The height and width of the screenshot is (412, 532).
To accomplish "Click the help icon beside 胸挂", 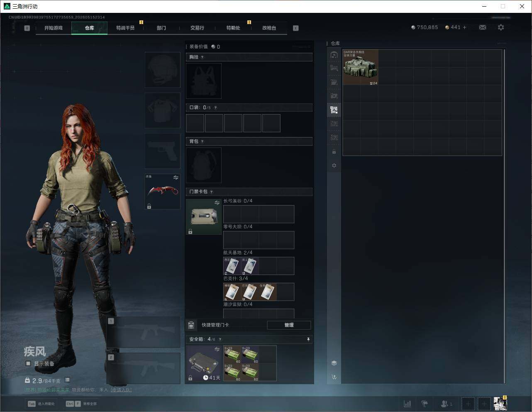I will pos(202,57).
